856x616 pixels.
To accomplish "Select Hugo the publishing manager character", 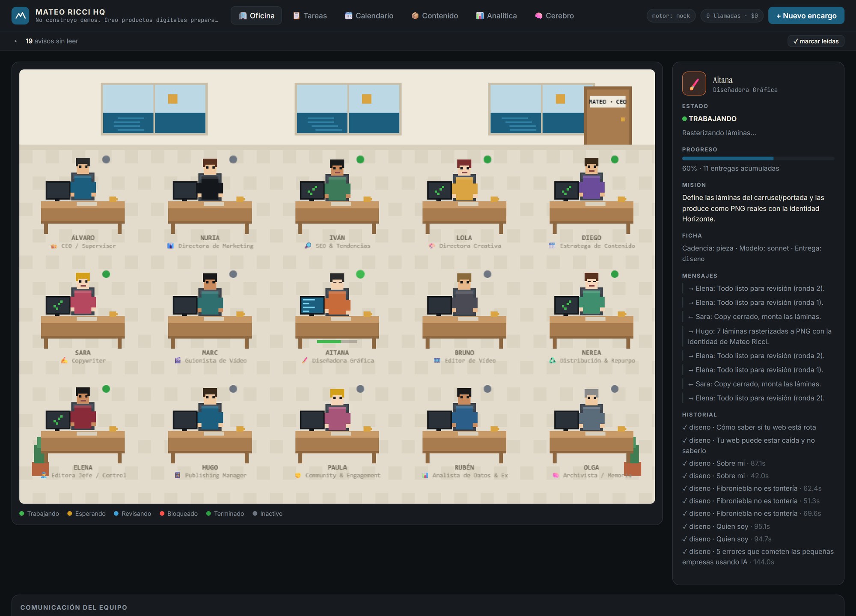I will click(210, 409).
